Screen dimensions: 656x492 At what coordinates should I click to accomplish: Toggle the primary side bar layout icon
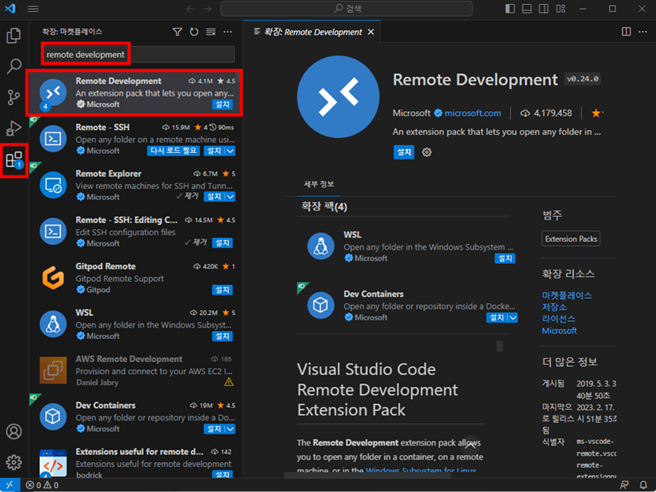click(510, 9)
